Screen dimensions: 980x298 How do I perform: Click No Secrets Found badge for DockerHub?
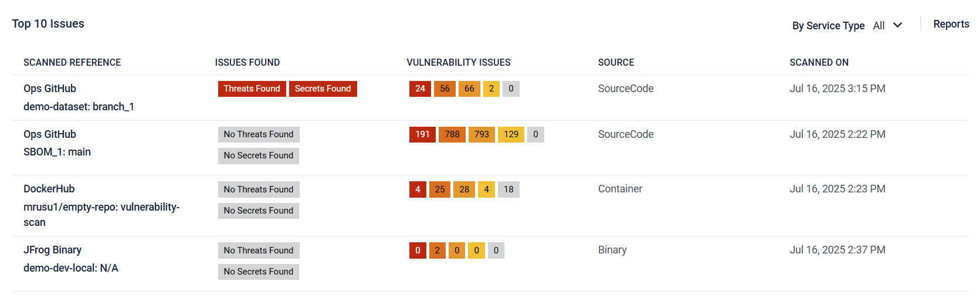259,211
